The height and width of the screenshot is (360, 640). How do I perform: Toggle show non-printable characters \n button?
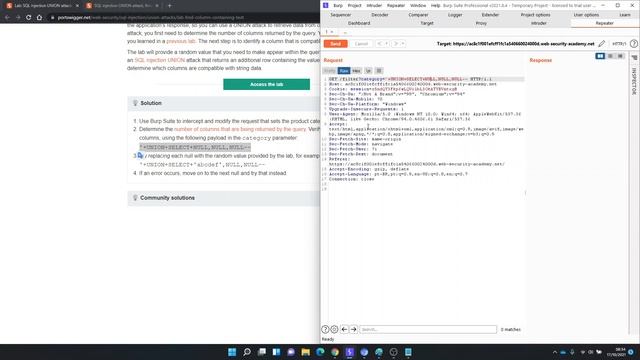368,71
